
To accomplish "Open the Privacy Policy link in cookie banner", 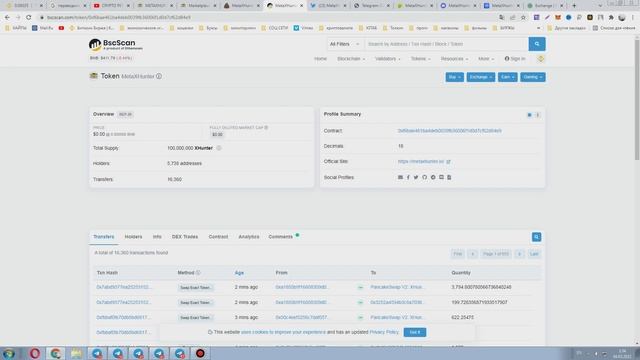I will [384, 332].
